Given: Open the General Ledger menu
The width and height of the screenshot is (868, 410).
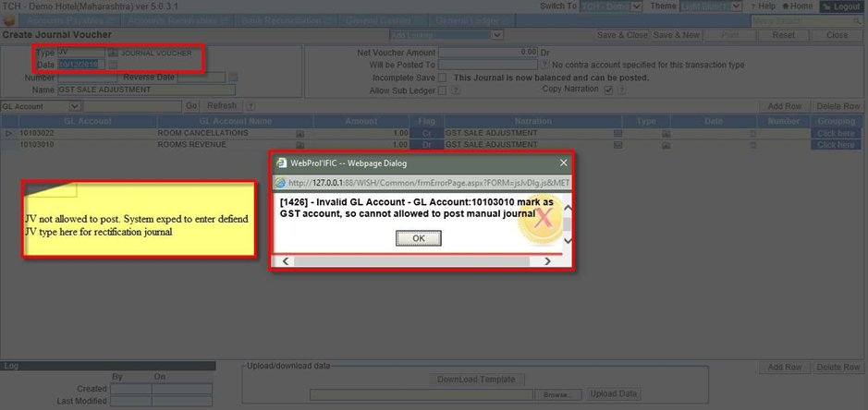Looking at the screenshot, I should [472, 20].
